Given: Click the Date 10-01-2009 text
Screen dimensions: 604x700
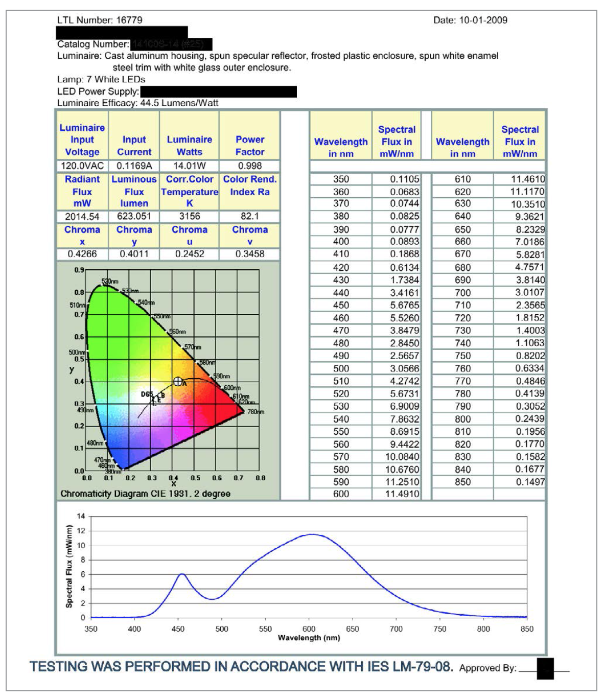Looking at the screenshot, I should click(x=470, y=20).
